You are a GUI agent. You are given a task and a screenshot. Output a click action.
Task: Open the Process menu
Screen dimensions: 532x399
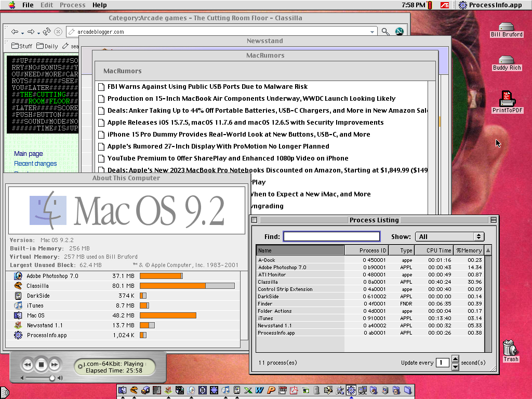pos(73,5)
